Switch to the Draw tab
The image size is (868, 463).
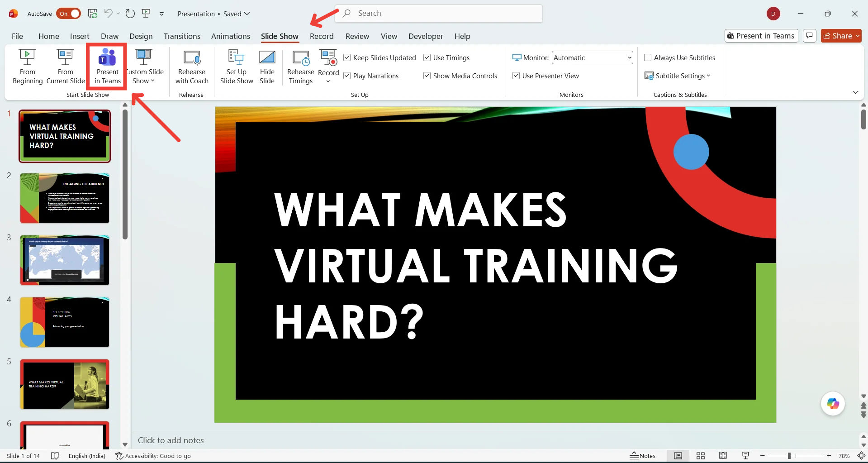(109, 36)
